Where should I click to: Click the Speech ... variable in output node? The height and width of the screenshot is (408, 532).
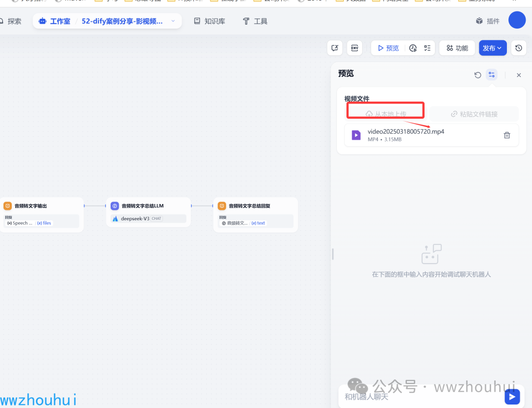(20, 223)
